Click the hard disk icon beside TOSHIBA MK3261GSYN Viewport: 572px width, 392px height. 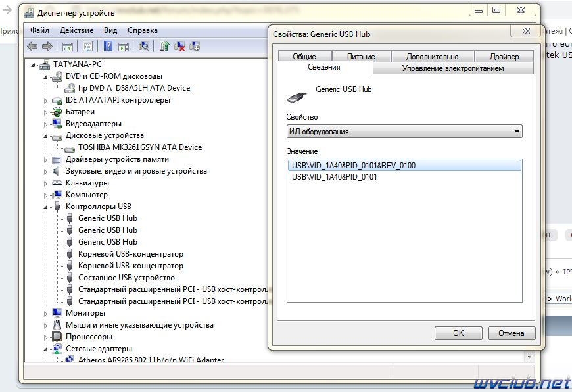pyautogui.click(x=69, y=148)
